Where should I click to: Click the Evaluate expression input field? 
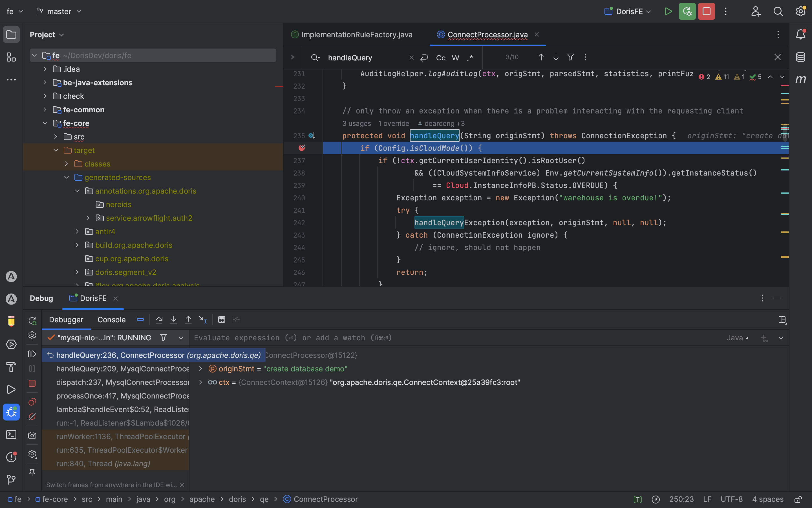[456, 338]
